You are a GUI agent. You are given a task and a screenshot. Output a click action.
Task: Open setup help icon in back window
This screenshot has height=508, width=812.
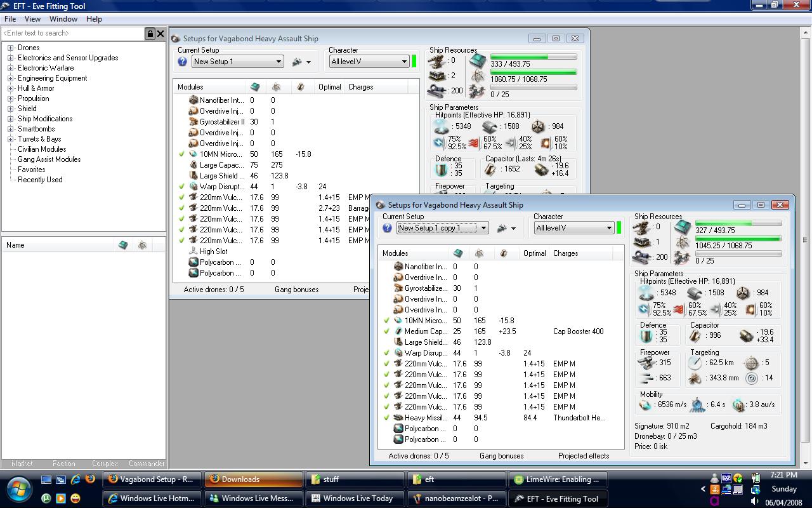[182, 62]
